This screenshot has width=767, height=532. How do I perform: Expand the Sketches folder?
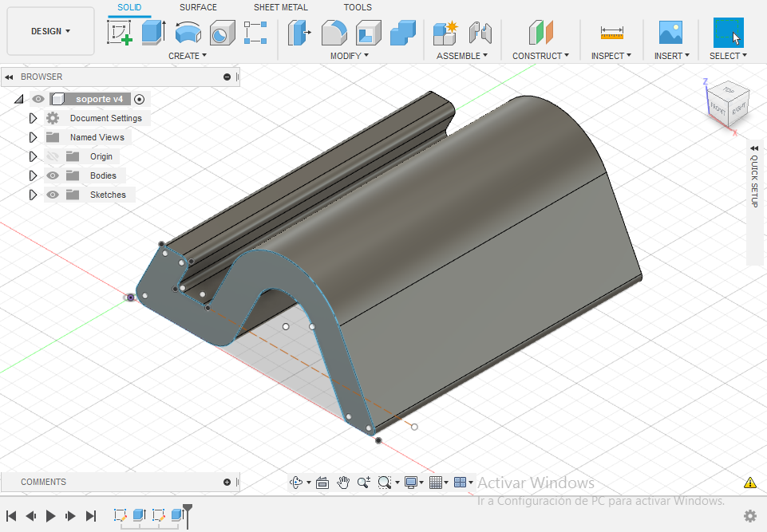[x=33, y=195]
